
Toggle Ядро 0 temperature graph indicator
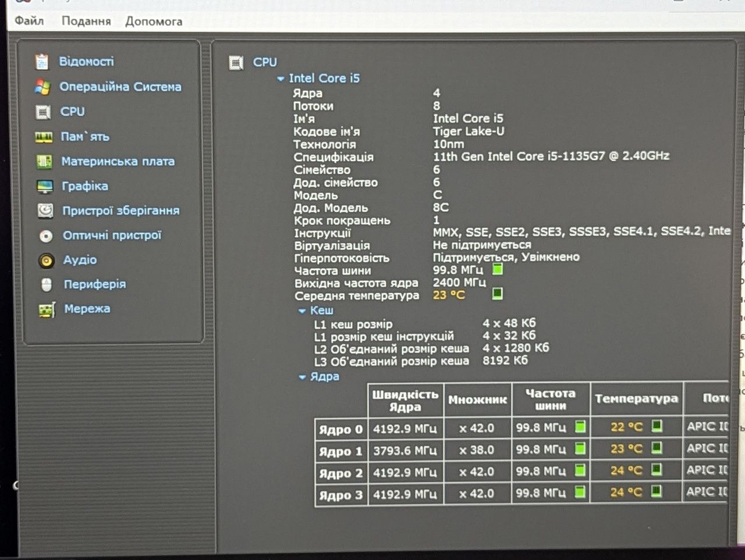[657, 426]
